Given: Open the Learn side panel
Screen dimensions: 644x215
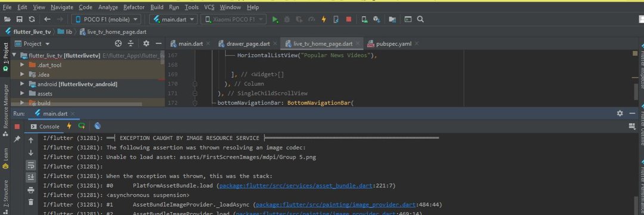Looking at the screenshot, I should (x=6, y=158).
